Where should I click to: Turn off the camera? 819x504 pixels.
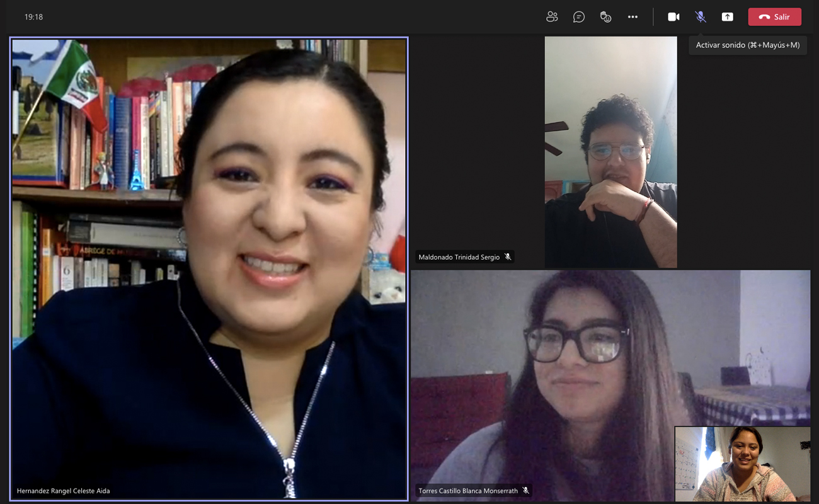click(x=673, y=17)
